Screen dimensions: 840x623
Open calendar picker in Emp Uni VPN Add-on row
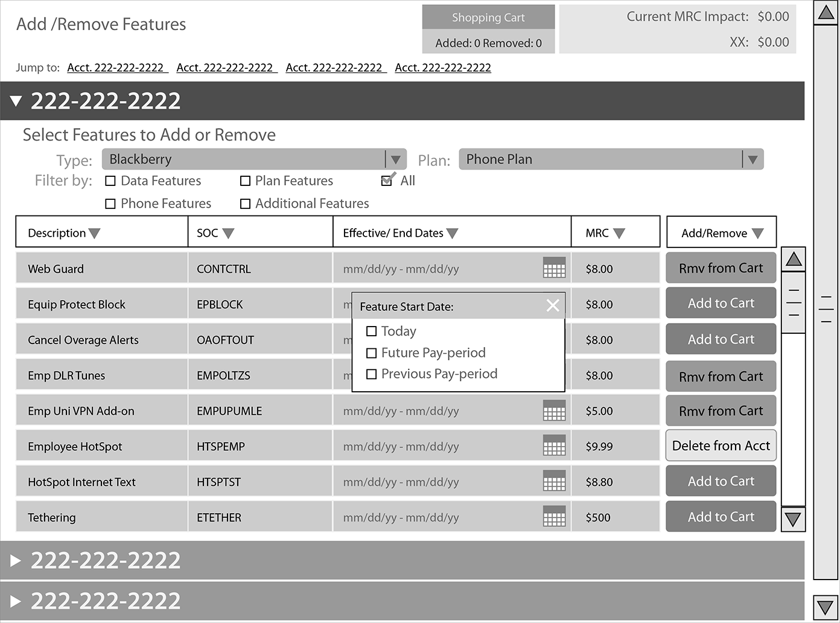tap(554, 410)
